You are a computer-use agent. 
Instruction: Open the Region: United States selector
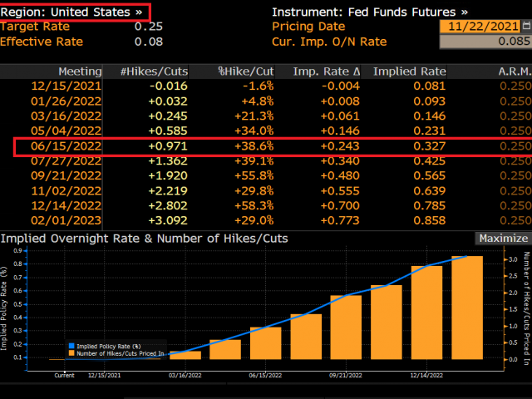75,12
